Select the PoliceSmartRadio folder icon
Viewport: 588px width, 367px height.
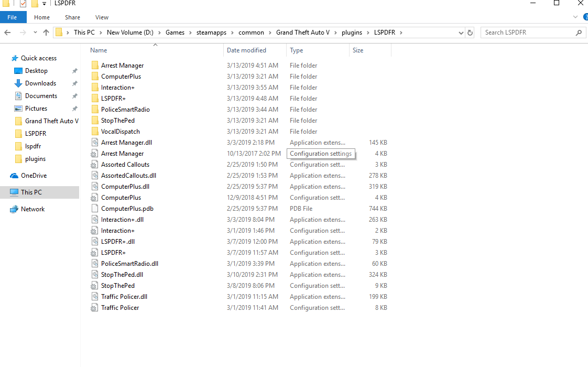click(x=95, y=109)
